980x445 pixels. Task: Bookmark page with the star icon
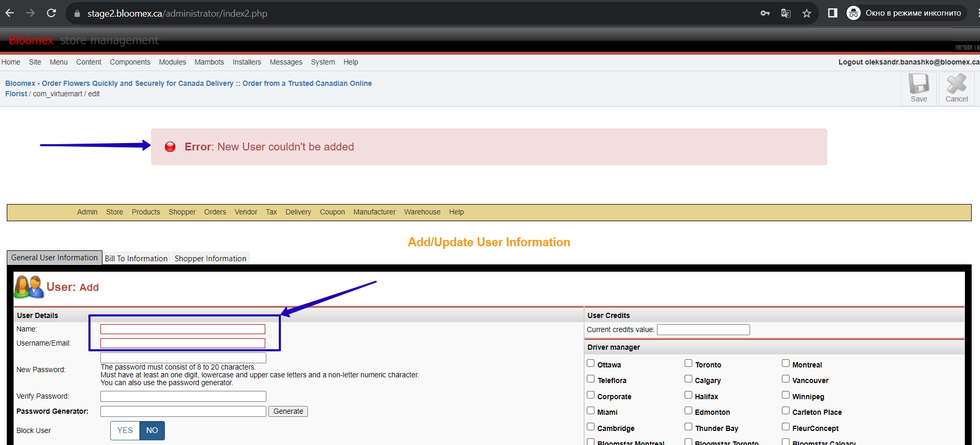[x=807, y=14]
